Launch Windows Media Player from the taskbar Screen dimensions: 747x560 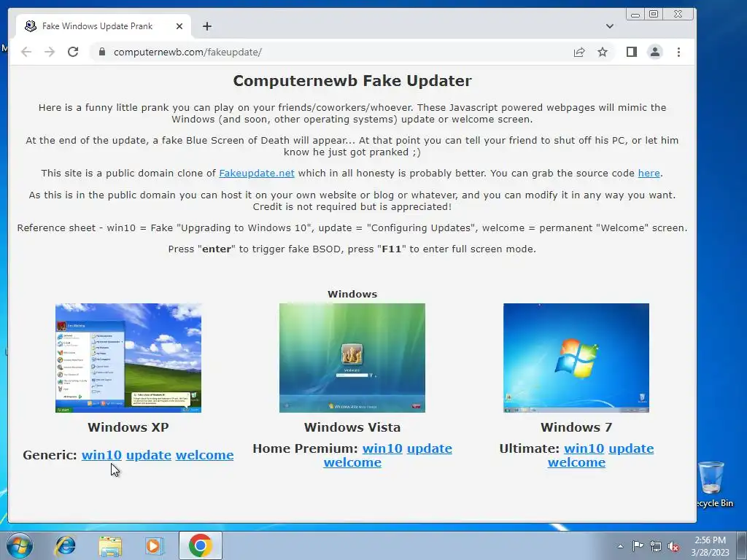155,545
